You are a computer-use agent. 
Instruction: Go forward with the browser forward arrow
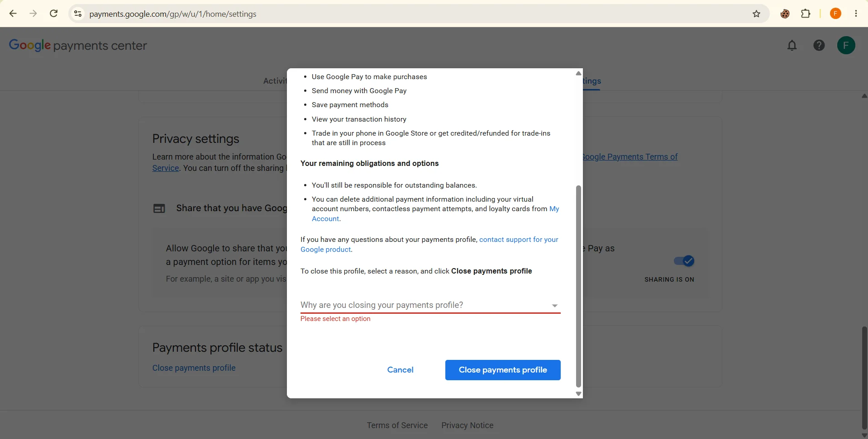pyautogui.click(x=33, y=14)
